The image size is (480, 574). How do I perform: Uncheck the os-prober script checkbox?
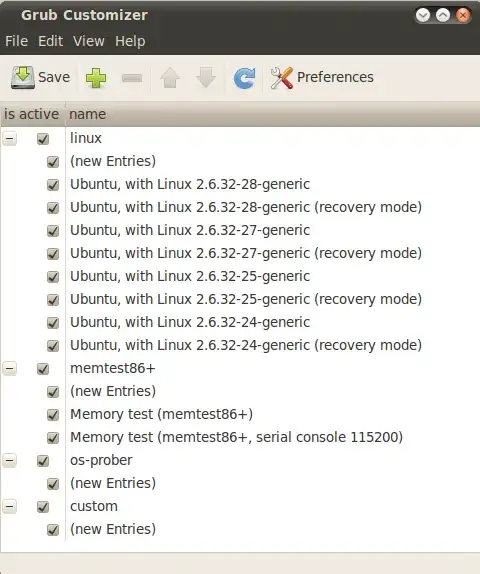pyautogui.click(x=43, y=461)
